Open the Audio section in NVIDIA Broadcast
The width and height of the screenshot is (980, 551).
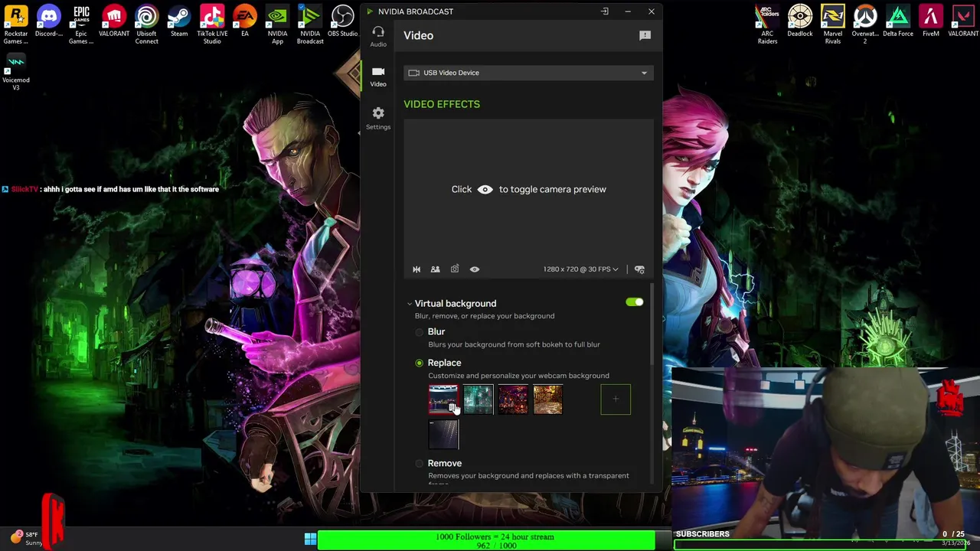[378, 35]
